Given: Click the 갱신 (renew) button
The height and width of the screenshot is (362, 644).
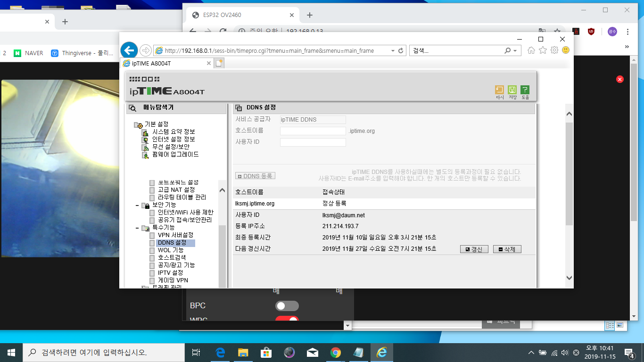Looking at the screenshot, I should click(x=474, y=249).
